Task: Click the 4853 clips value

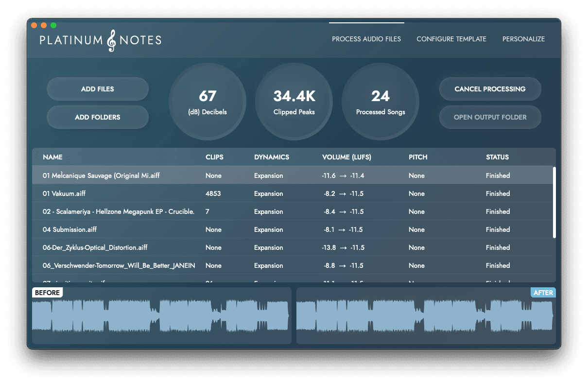Action: point(213,193)
